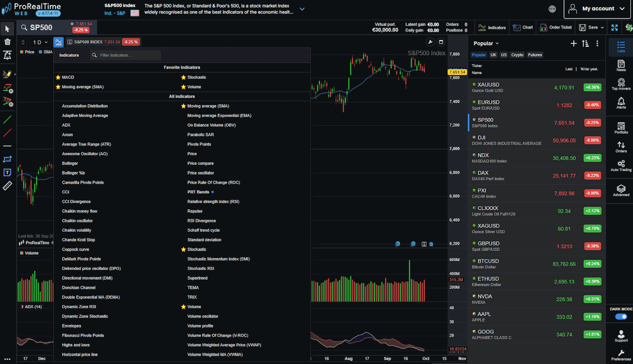Click the list sort icon

pos(585,44)
